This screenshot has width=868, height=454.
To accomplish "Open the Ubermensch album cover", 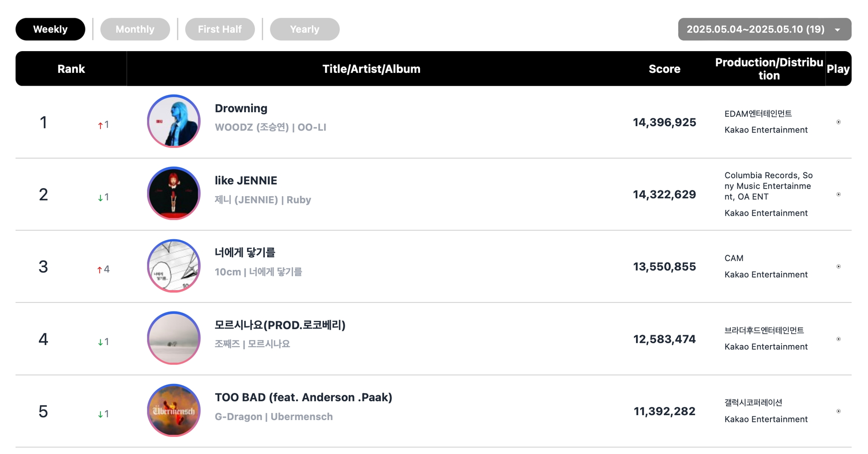I will point(173,411).
